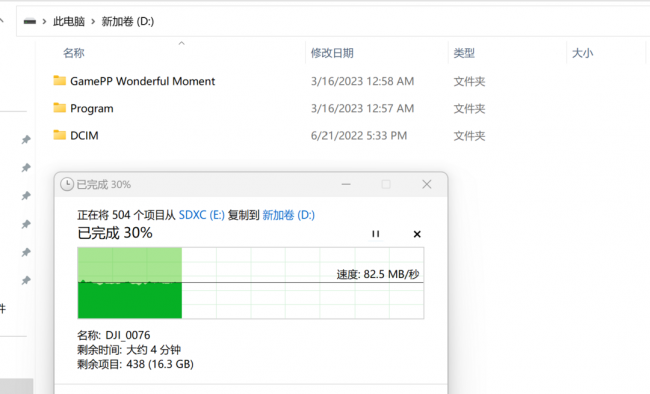Viewport: 650px width, 394px height.
Task: Close the copy progress dialog window
Action: [427, 184]
